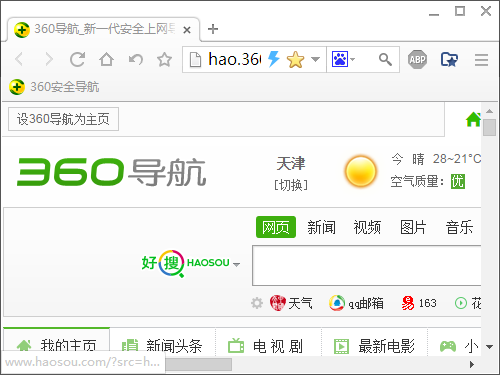The height and width of the screenshot is (375, 500).
Task: Open the 天气 quick link
Action: click(x=291, y=303)
